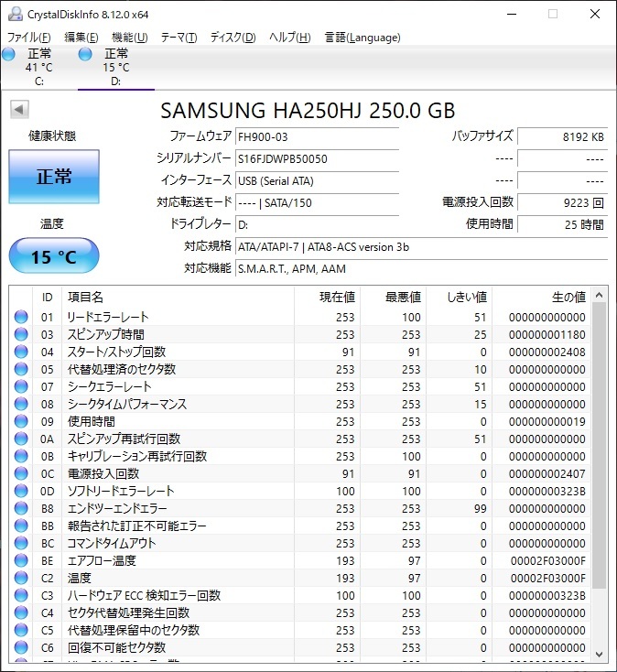This screenshot has height=672, width=617.
Task: Click the status orb beside スピンアップ時間
Action: pyautogui.click(x=21, y=334)
